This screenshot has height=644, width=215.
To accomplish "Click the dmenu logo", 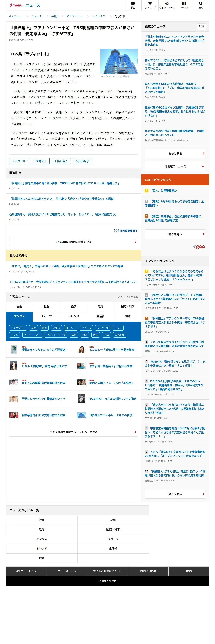I will pyautogui.click(x=16, y=5).
